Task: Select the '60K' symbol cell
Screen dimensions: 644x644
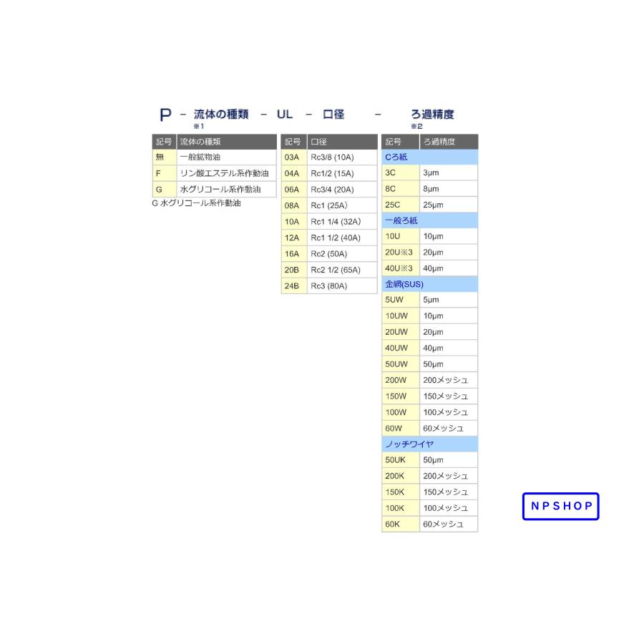Action: coord(401,524)
